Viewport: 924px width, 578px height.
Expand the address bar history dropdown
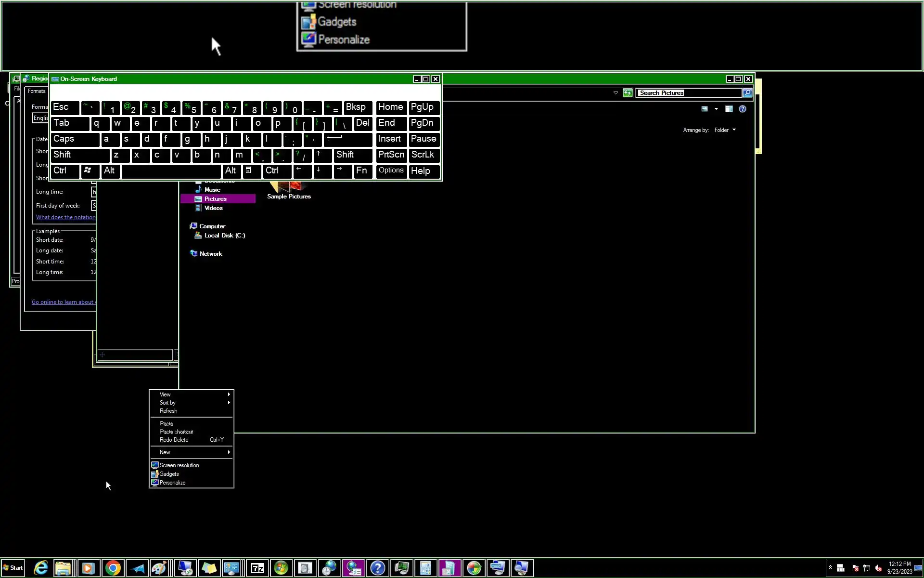pos(616,93)
